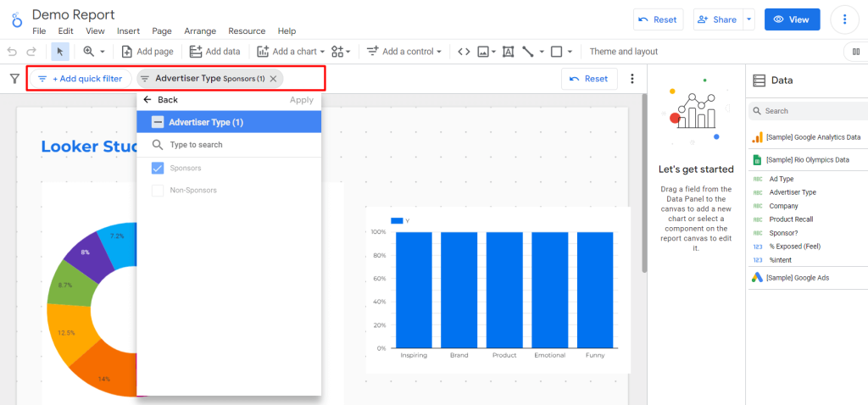Click the filter funnel icon
The width and height of the screenshot is (868, 405).
point(15,79)
